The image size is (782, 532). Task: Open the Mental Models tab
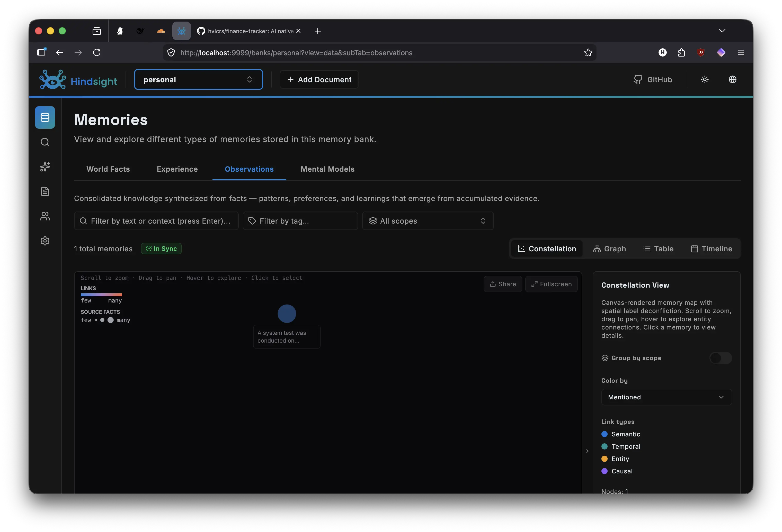[327, 169]
